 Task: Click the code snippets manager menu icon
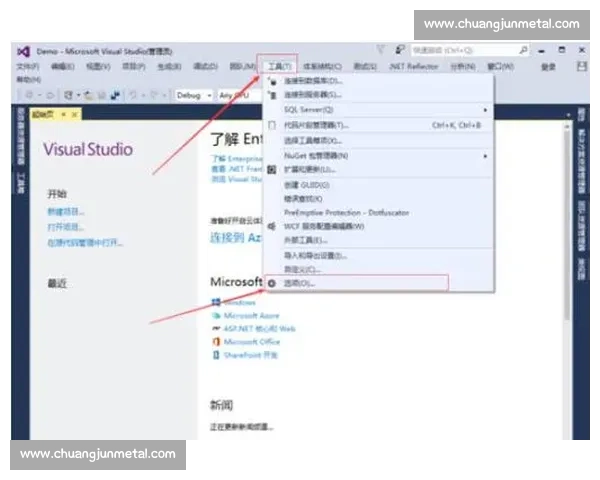coord(272,125)
